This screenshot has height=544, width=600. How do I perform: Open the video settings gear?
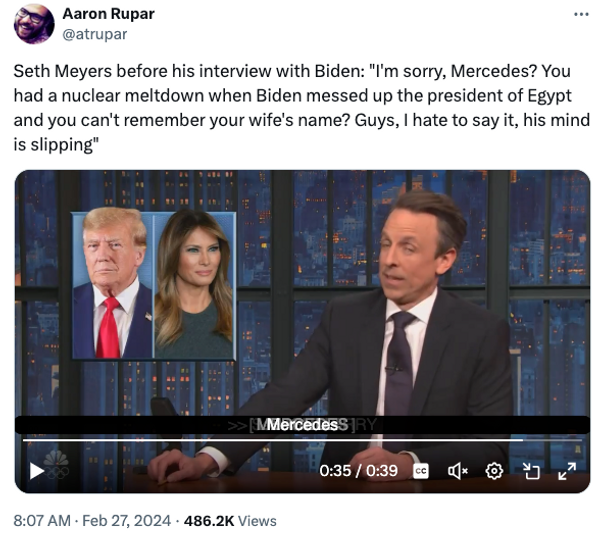[x=494, y=471]
